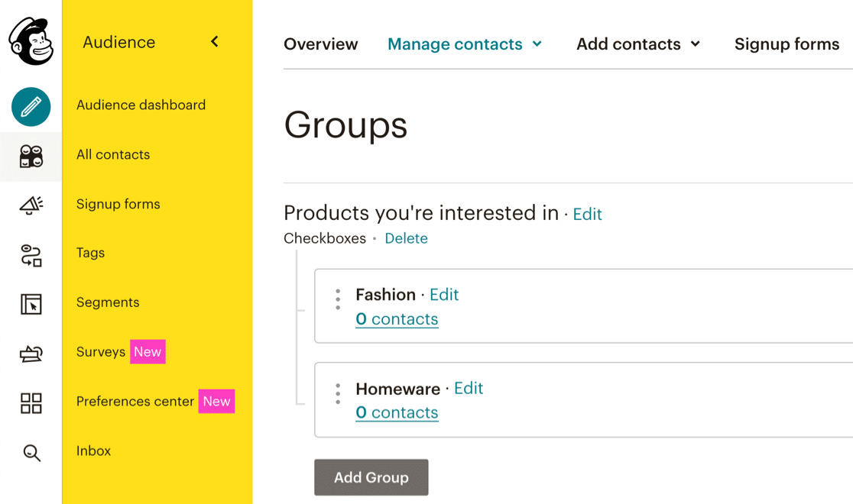The height and width of the screenshot is (504, 853).
Task: Click the Fashion group drag handle
Action: coord(338,299)
